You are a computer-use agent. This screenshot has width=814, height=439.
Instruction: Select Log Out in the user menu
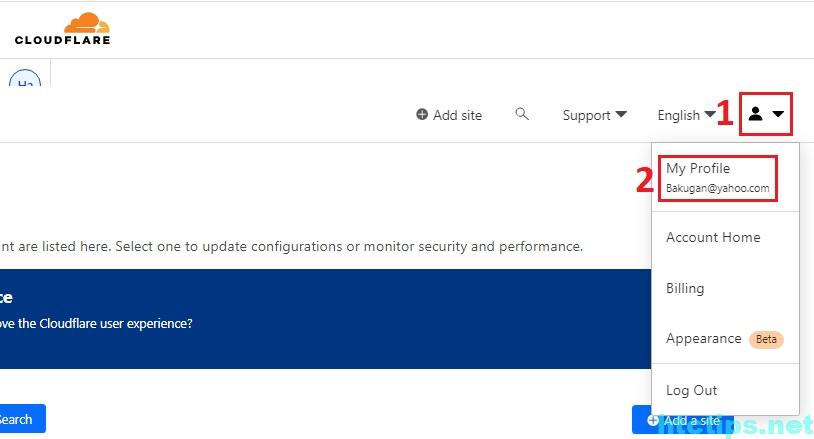(692, 390)
